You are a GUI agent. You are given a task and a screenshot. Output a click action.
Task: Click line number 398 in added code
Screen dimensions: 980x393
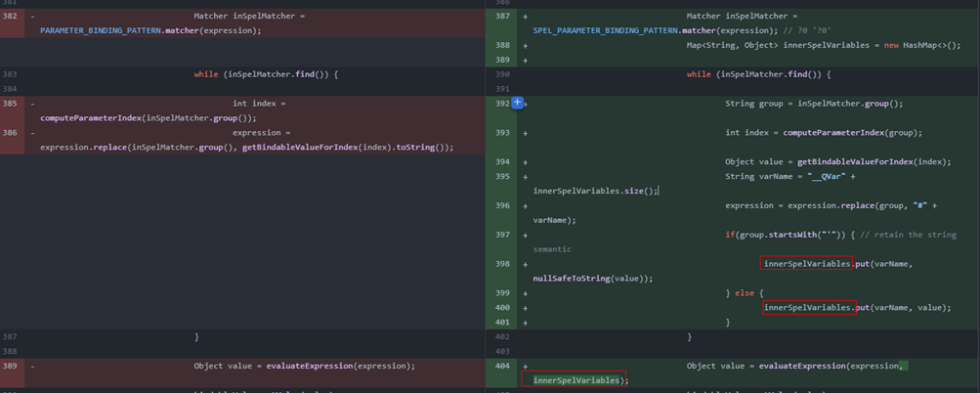pos(502,264)
